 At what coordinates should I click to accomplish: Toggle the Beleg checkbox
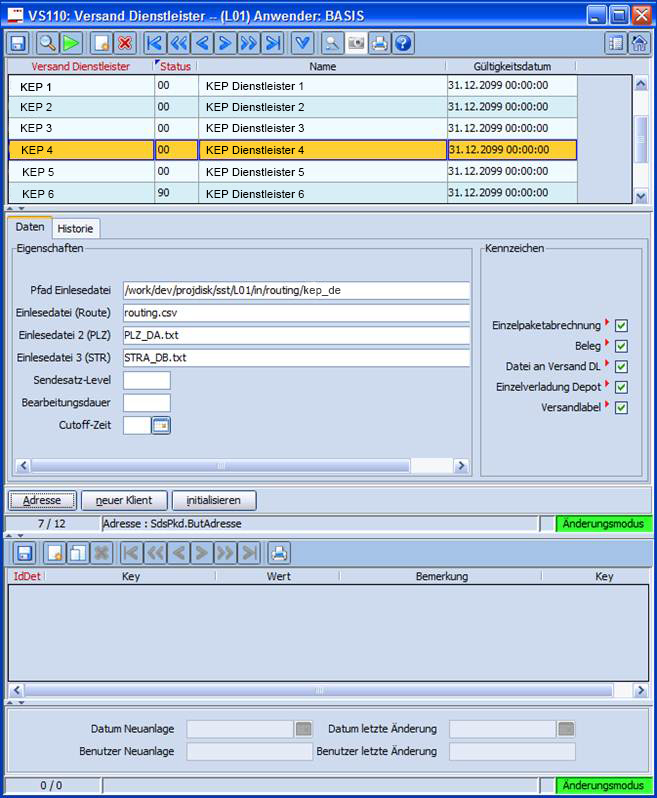click(621, 346)
